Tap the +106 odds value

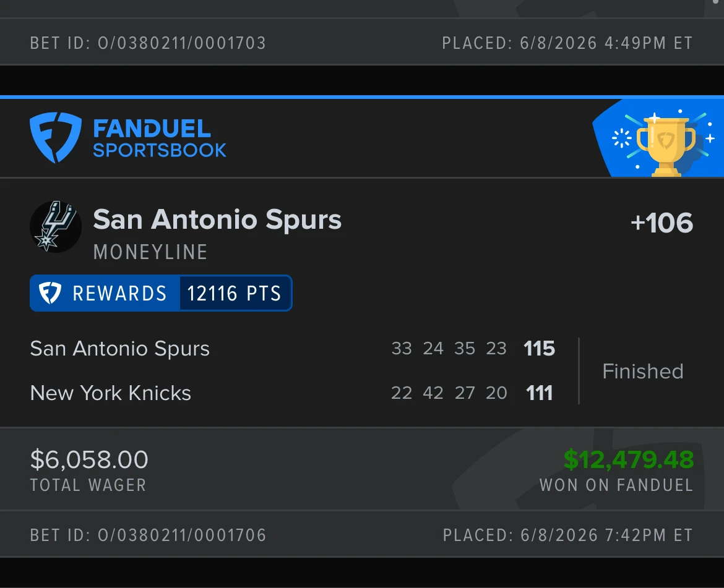point(662,223)
